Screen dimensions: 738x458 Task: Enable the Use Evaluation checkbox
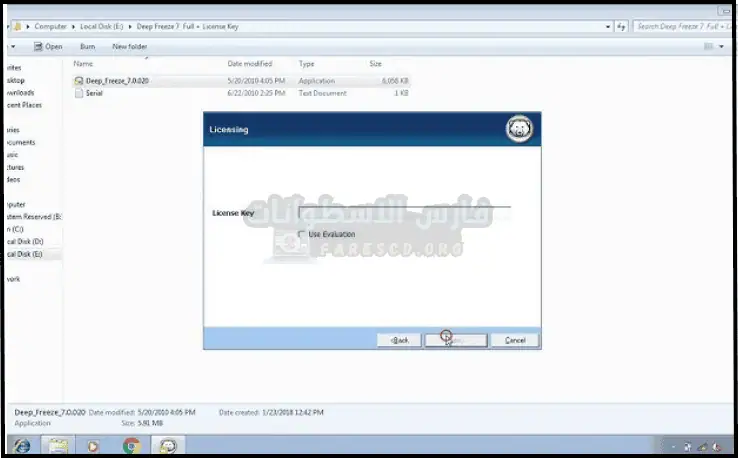click(x=303, y=234)
